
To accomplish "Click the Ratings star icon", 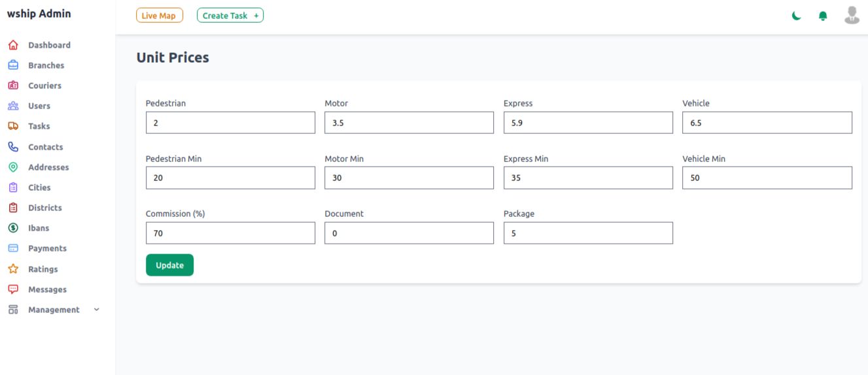I will click(x=12, y=269).
